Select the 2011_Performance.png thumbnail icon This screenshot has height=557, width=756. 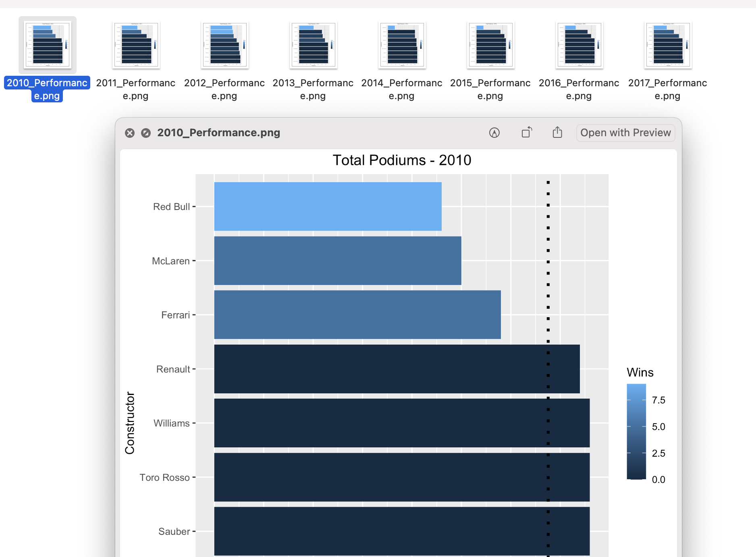pos(136,45)
